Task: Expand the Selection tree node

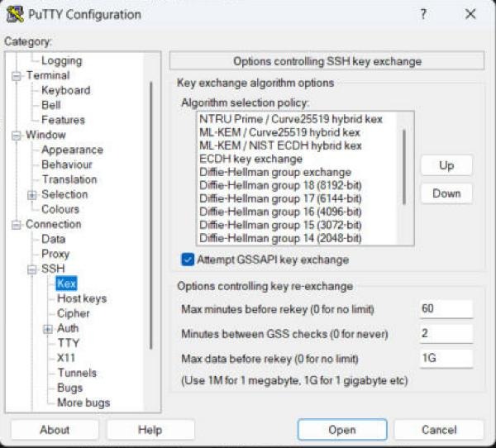Action: pyautogui.click(x=31, y=195)
